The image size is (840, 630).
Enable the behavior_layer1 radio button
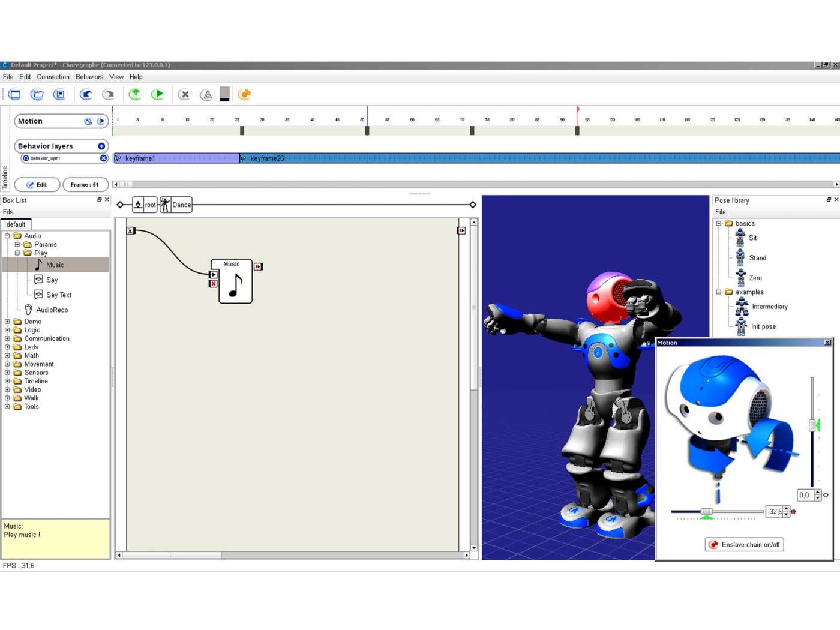(x=25, y=158)
